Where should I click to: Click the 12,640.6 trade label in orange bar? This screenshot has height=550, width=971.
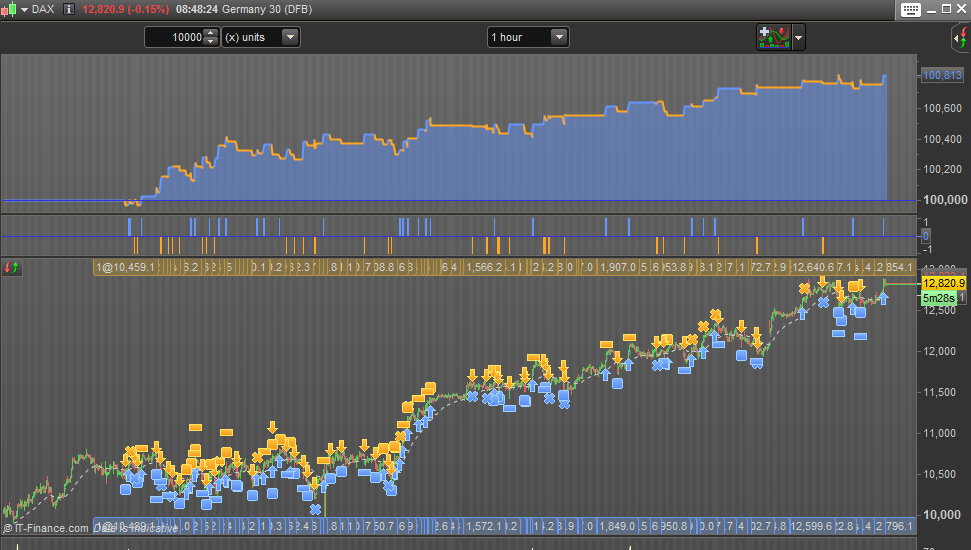813,267
